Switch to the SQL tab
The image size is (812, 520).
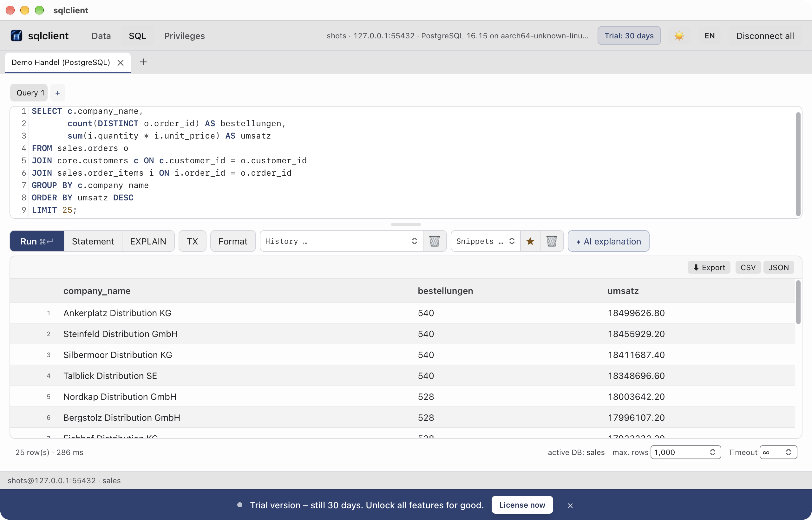point(137,36)
